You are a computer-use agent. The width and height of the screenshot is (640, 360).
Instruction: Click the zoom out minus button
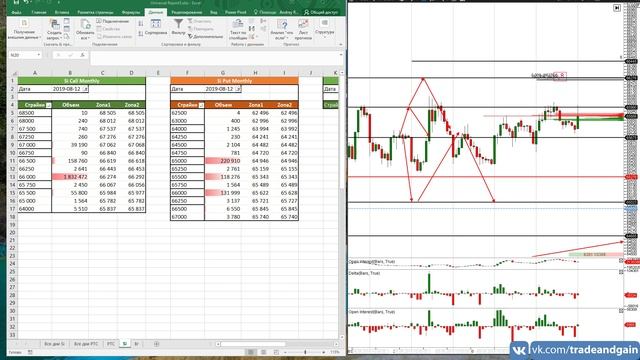pos(285,352)
